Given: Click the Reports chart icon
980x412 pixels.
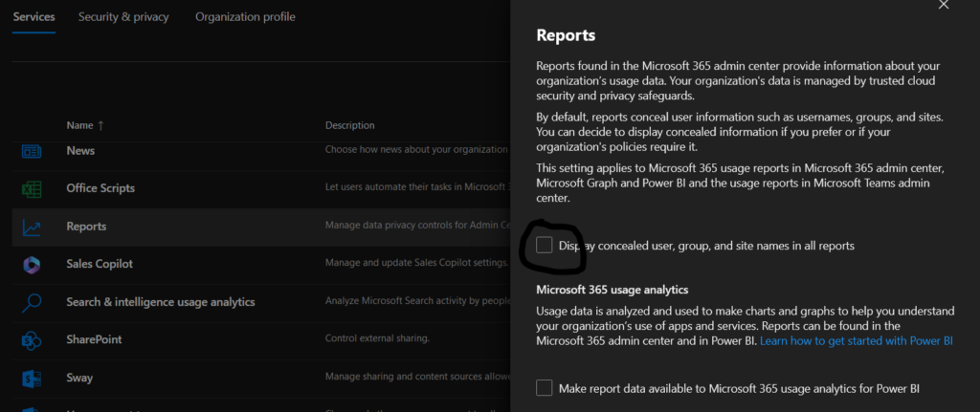Looking at the screenshot, I should click(32, 228).
